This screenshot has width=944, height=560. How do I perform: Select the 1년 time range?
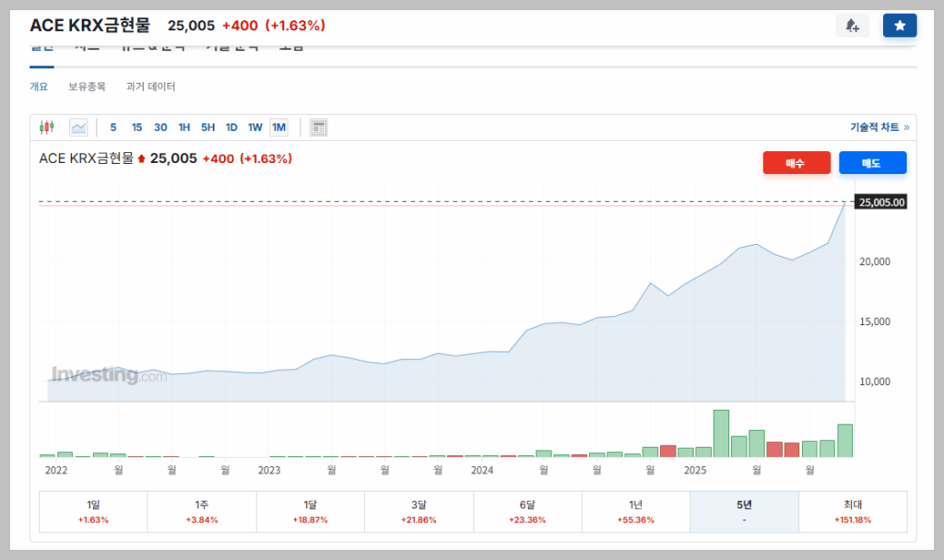click(x=635, y=511)
